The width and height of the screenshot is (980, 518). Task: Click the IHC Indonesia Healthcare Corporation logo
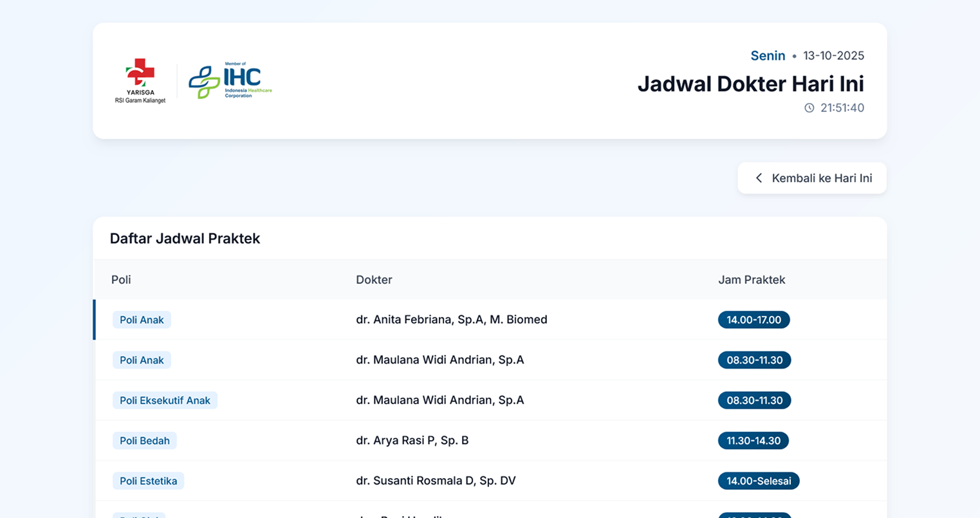pos(230,79)
